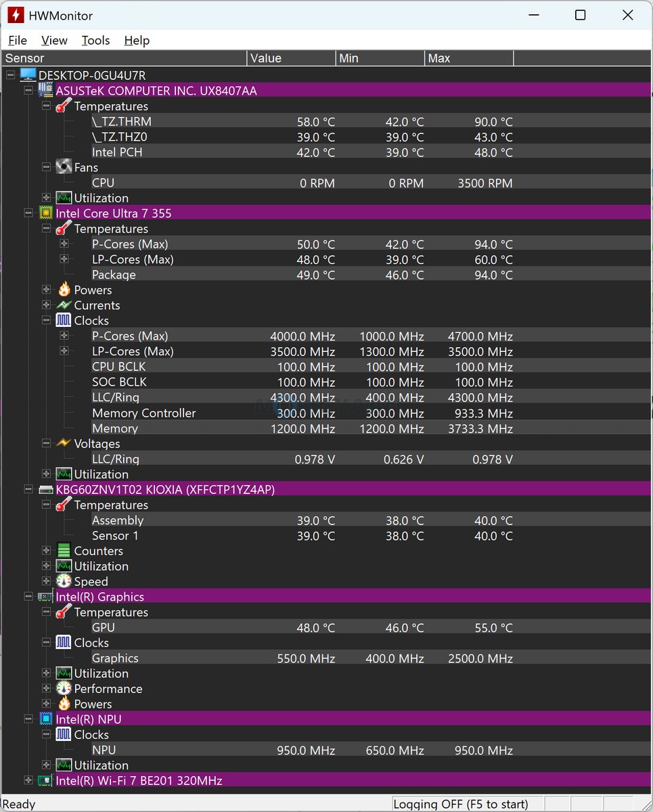Viewport: 653px width, 812px height.
Task: Click the clock signal icon beside CPU Clocks
Action: 64,320
